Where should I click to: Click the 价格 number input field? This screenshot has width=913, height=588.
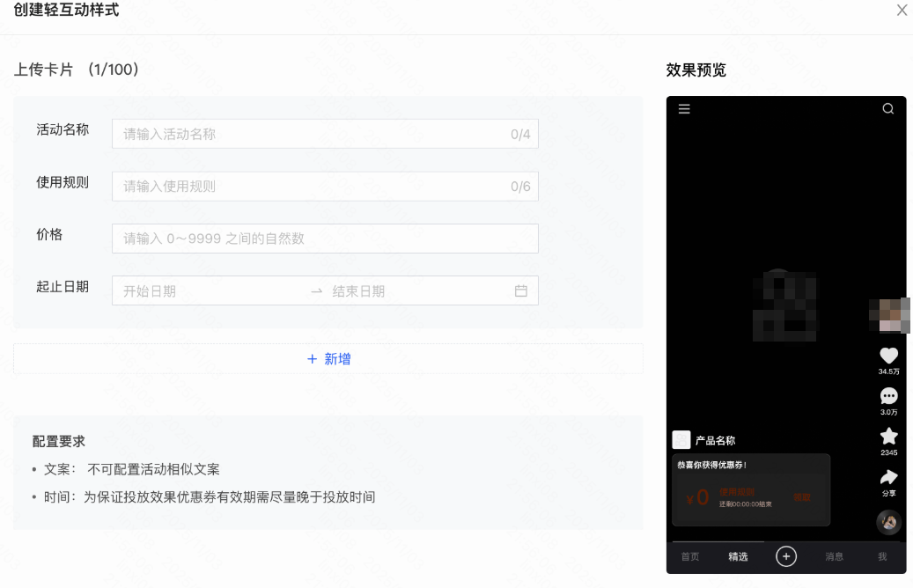(325, 239)
